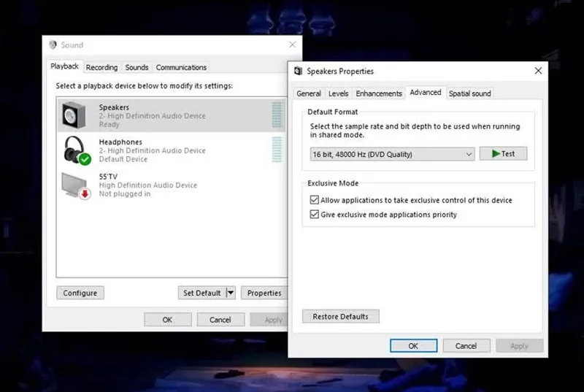Click the Configure button
This screenshot has width=584, height=392.
click(80, 293)
